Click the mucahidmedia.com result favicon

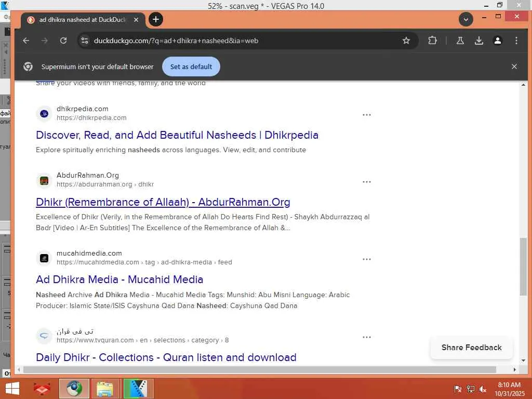(44, 258)
